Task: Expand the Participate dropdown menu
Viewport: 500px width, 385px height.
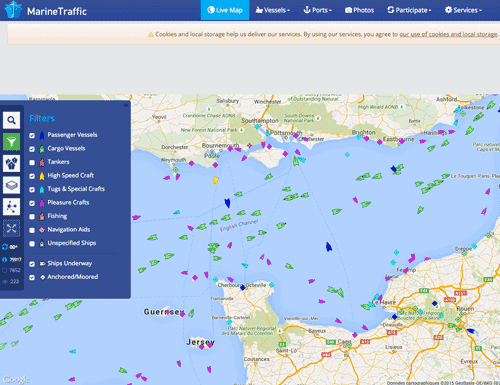Action: point(409,10)
